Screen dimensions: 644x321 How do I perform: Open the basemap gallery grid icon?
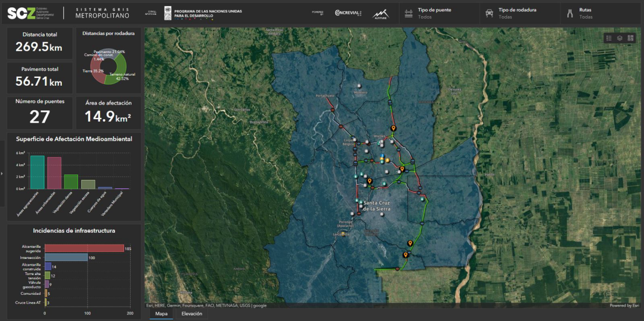pyautogui.click(x=631, y=38)
